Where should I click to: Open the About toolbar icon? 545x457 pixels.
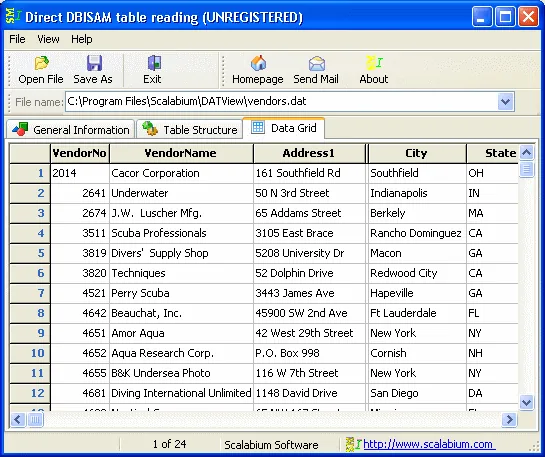click(x=374, y=63)
